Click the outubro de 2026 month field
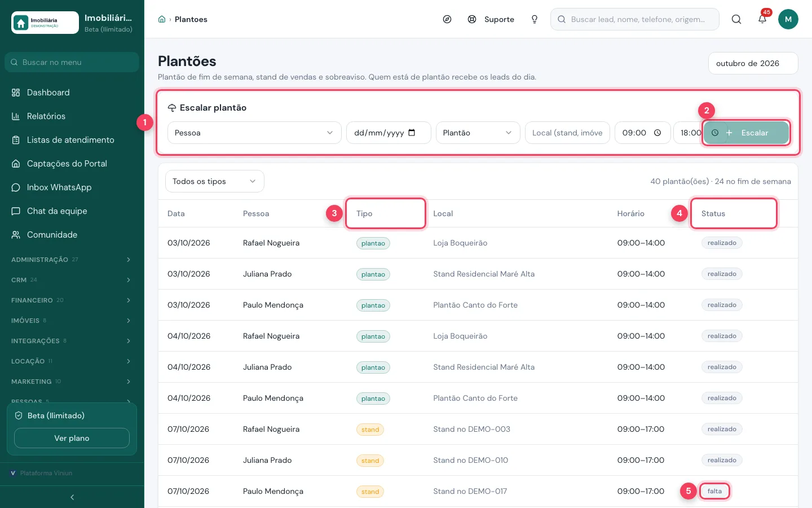812x508 pixels. coord(753,63)
